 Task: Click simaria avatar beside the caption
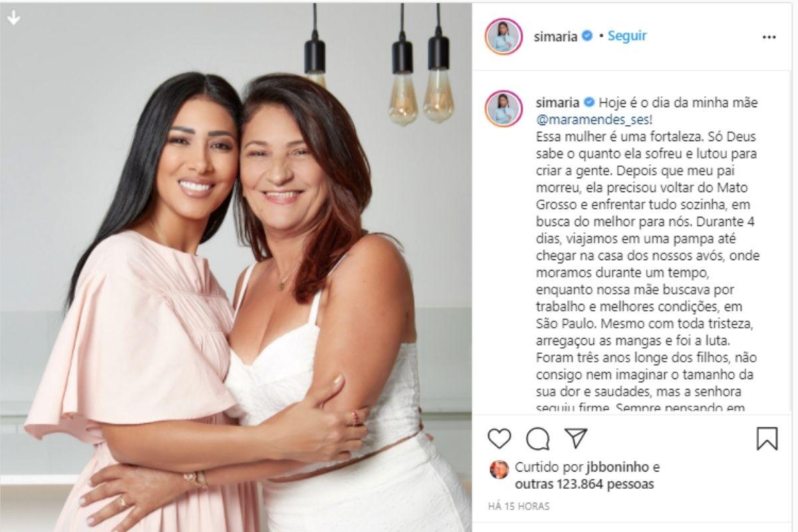coord(503,109)
